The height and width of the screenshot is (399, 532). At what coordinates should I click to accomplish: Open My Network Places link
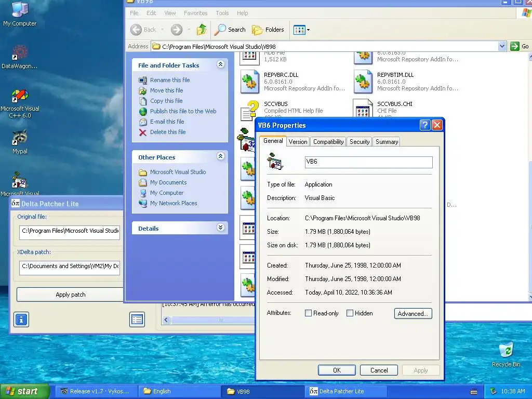(174, 203)
